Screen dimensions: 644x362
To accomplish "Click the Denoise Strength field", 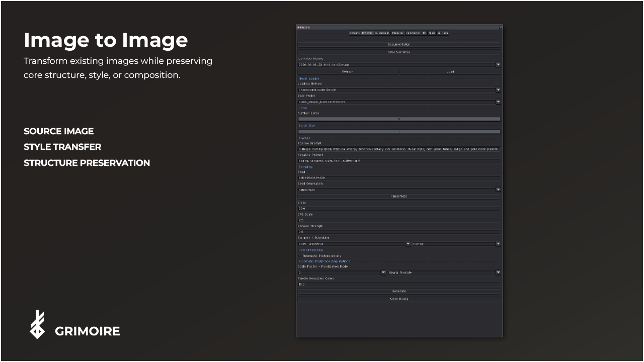I will click(x=399, y=231).
